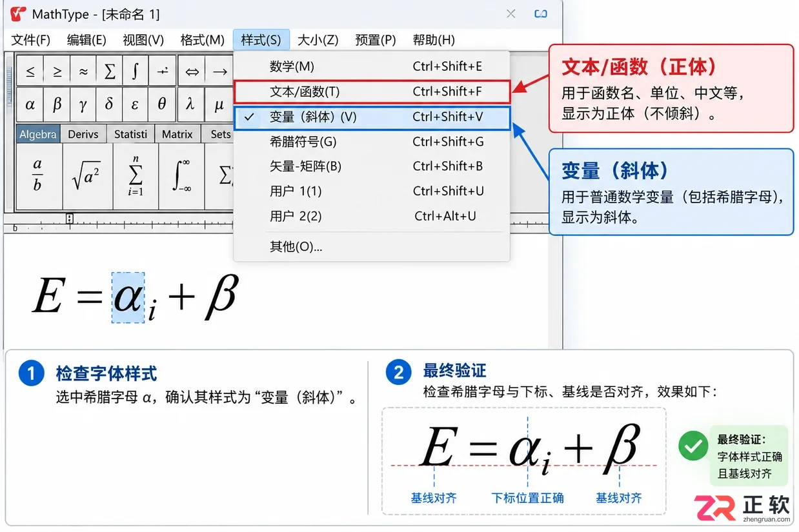Insert the summation i=1 to n template
799x532 pixels.
pyautogui.click(x=136, y=176)
